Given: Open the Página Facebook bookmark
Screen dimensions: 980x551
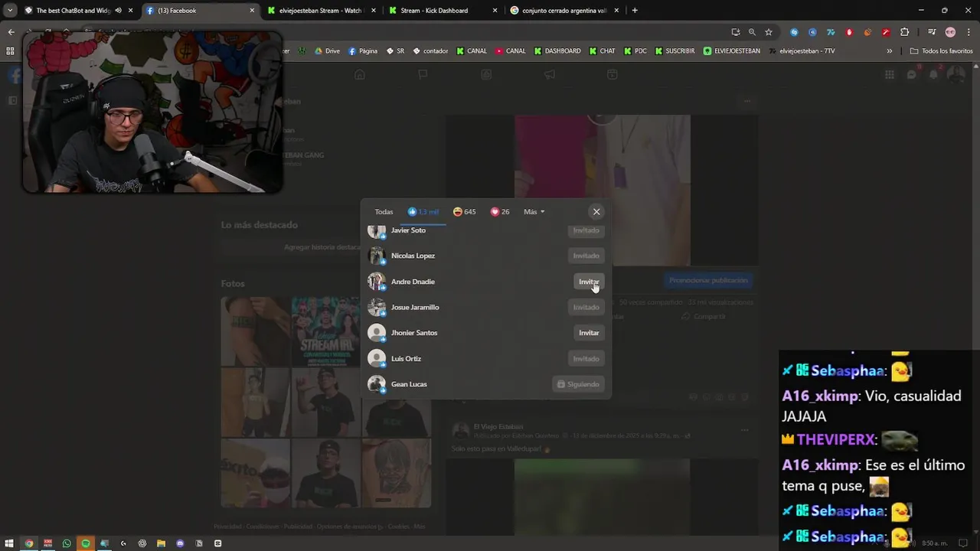Looking at the screenshot, I should tap(363, 51).
